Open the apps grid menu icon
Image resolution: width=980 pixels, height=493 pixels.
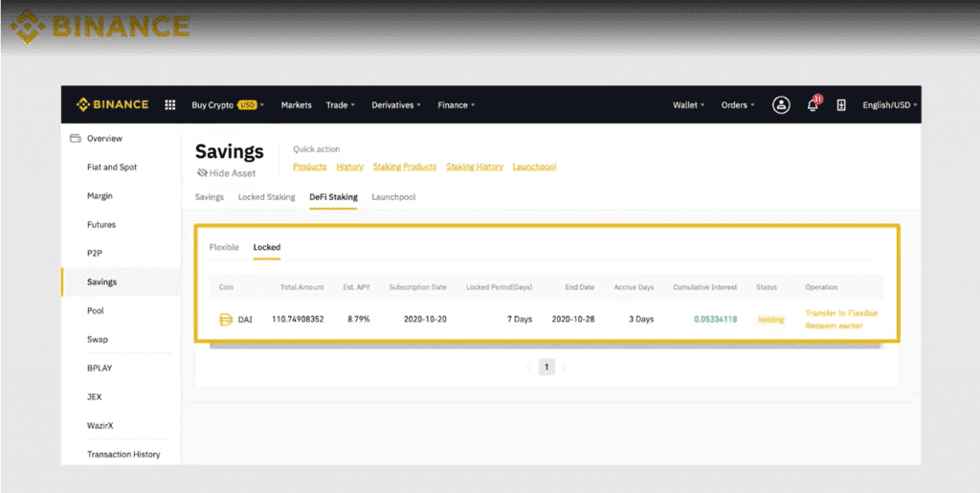(x=170, y=105)
